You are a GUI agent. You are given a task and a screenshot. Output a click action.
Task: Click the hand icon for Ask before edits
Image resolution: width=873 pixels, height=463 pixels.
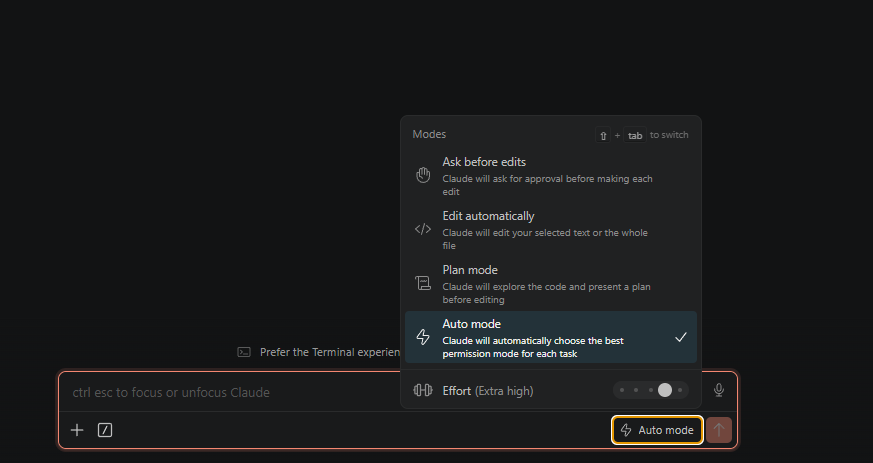pos(423,175)
